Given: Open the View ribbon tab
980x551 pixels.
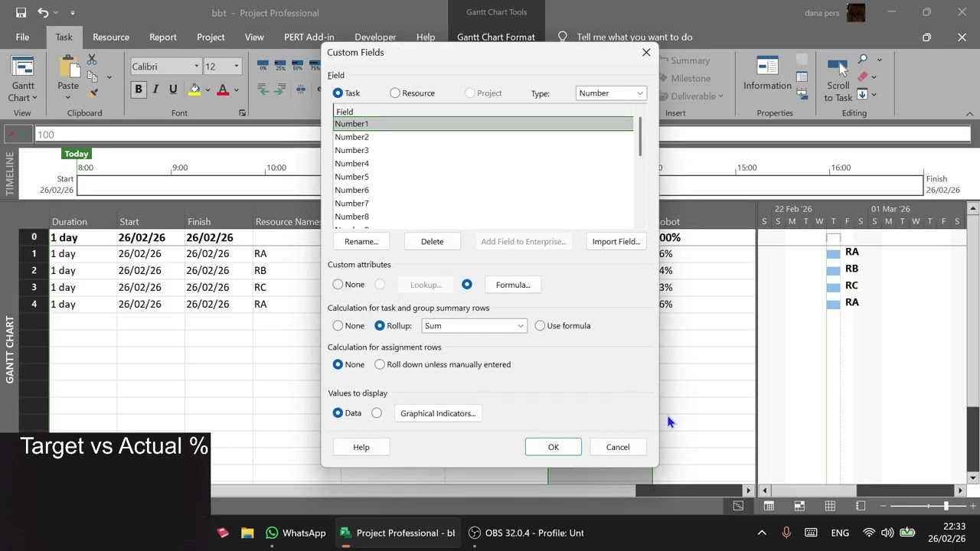Looking at the screenshot, I should (x=254, y=37).
